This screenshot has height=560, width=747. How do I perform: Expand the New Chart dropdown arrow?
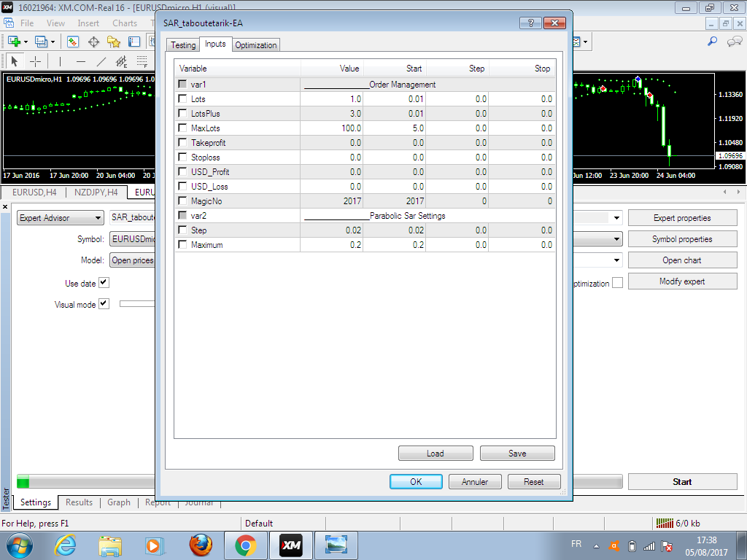click(x=26, y=42)
